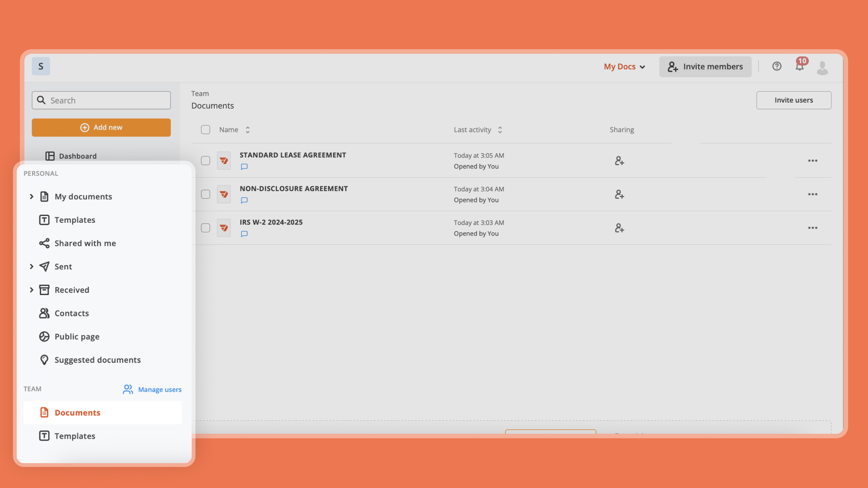The height and width of the screenshot is (488, 868).
Task: Open Team Templates in sidebar
Action: tap(75, 436)
